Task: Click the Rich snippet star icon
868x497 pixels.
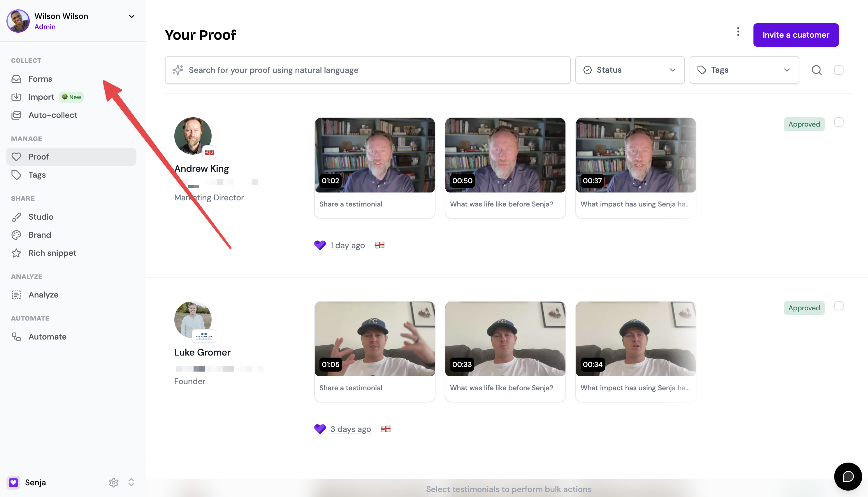Action: click(x=16, y=253)
